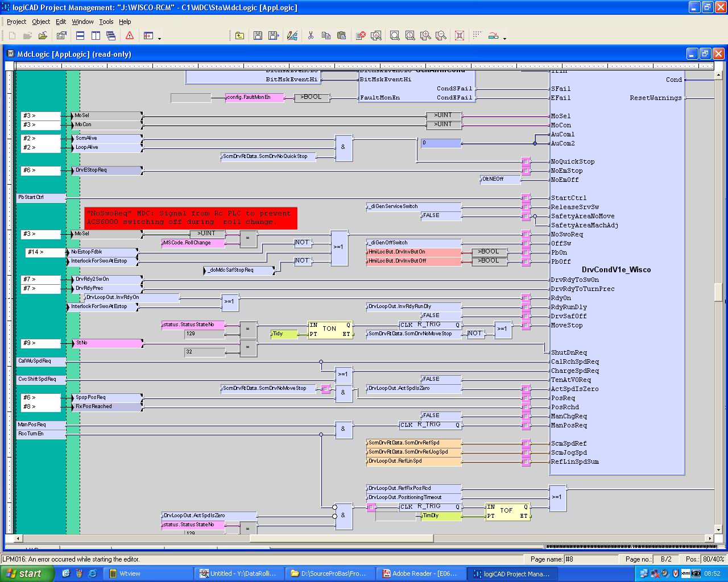Click the Paste clipboard icon
The image size is (728, 582).
pyautogui.click(x=341, y=36)
